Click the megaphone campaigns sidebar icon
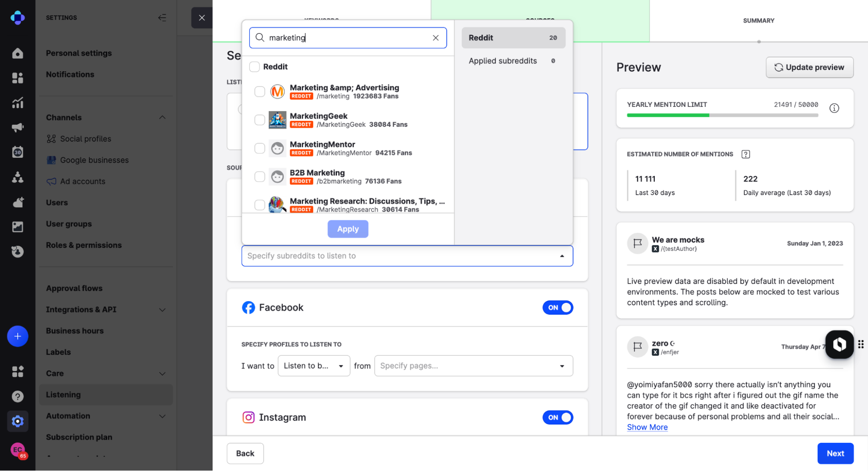This screenshot has height=471, width=868. click(x=17, y=127)
